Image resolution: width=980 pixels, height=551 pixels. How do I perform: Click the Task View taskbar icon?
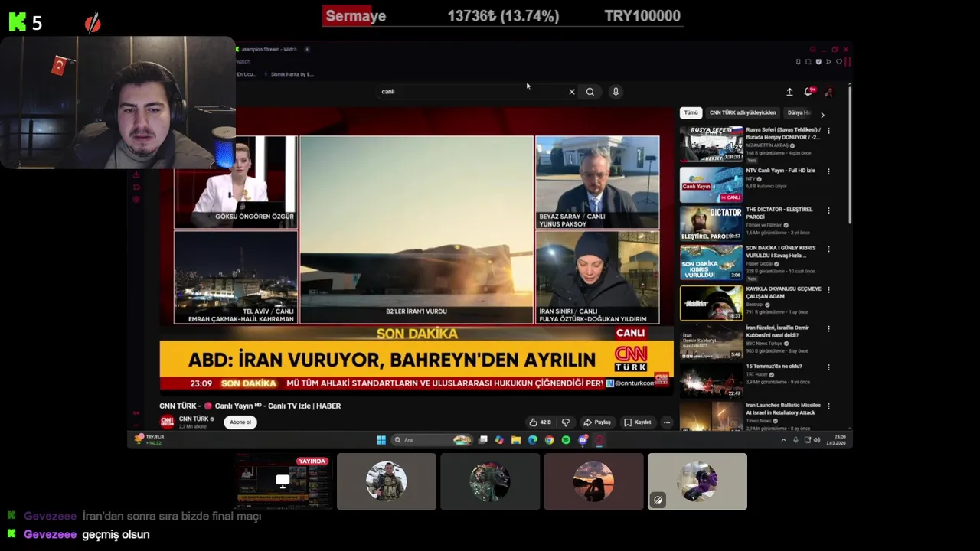coord(483,440)
